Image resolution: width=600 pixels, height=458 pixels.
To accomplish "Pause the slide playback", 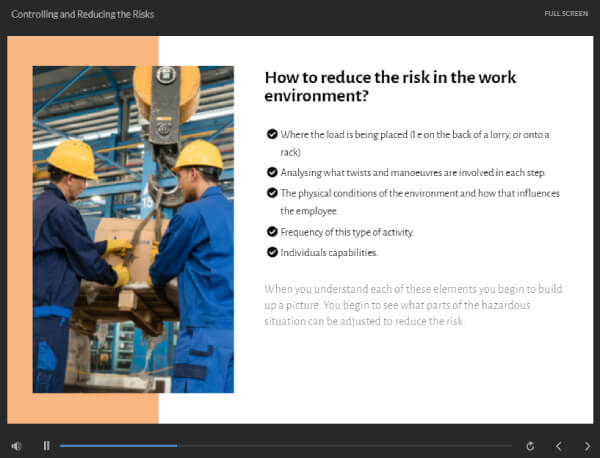I will click(x=46, y=445).
